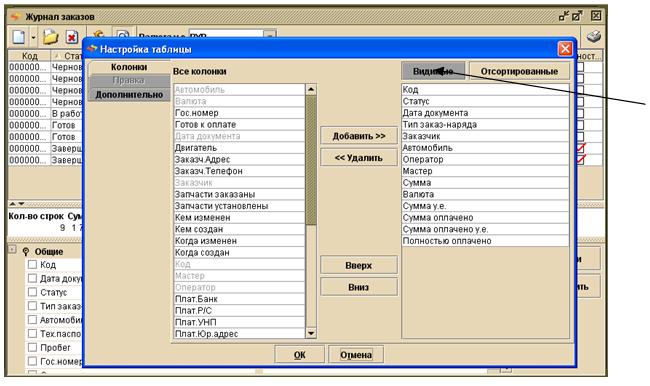The height and width of the screenshot is (386, 650).
Task: Select Сумма оплачено in visible columns list
Action: click(485, 217)
